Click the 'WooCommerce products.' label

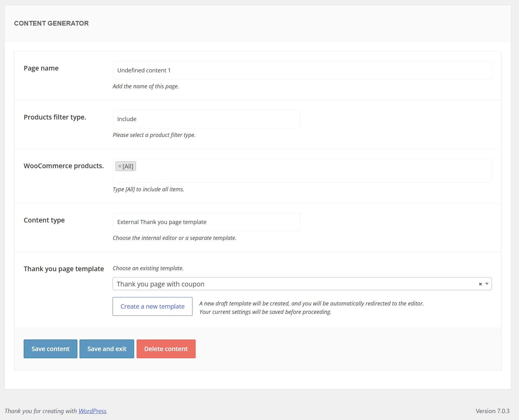tap(64, 166)
